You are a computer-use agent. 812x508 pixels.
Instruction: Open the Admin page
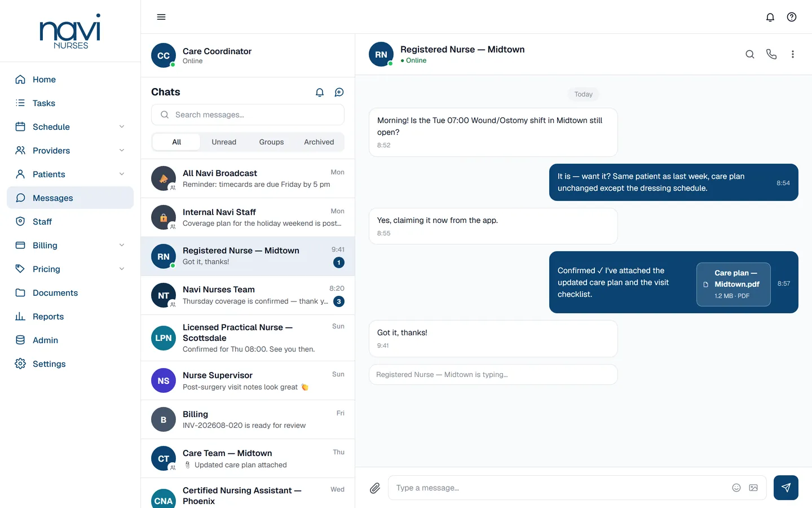[x=70, y=340]
